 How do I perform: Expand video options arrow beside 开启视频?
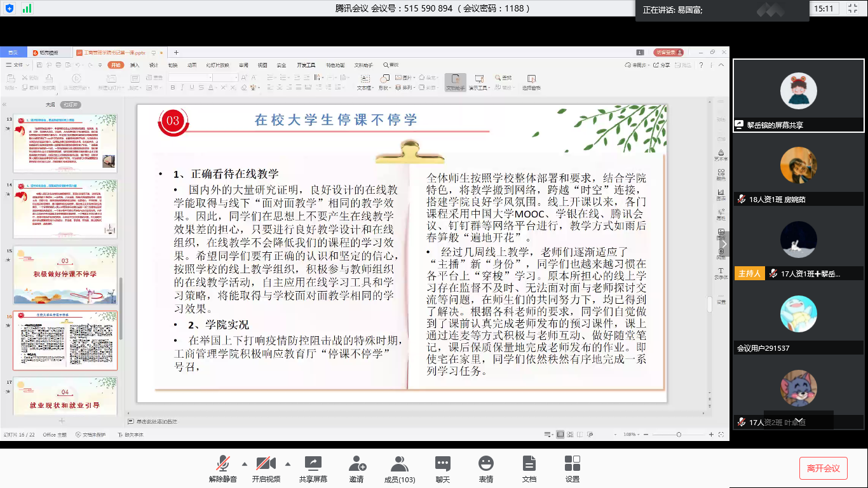click(287, 463)
